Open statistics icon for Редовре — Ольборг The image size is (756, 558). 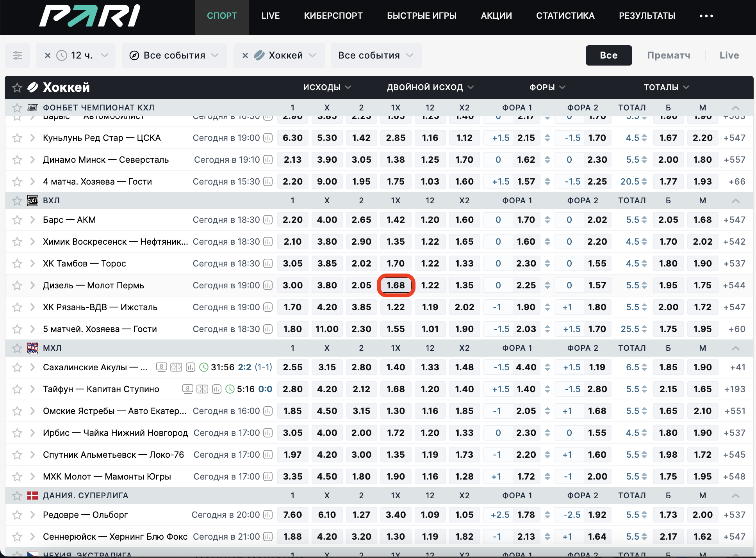(x=268, y=515)
